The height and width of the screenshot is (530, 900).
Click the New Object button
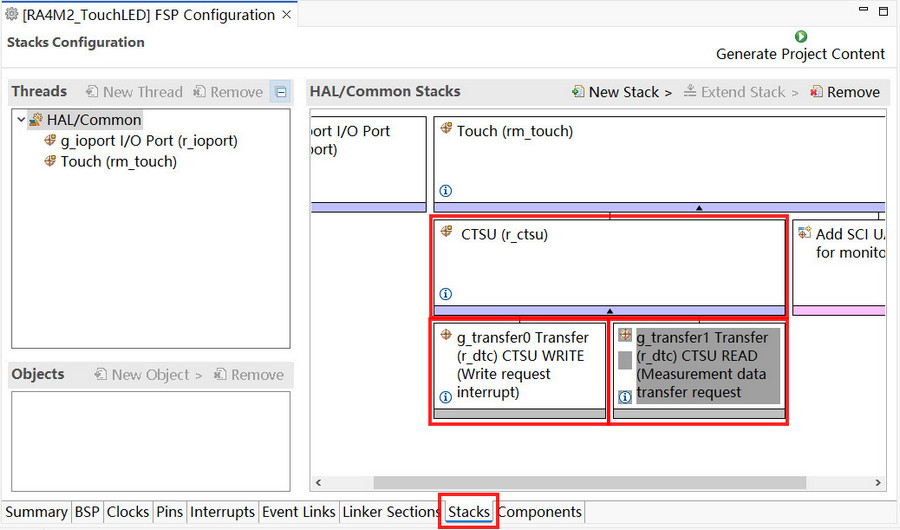149,374
